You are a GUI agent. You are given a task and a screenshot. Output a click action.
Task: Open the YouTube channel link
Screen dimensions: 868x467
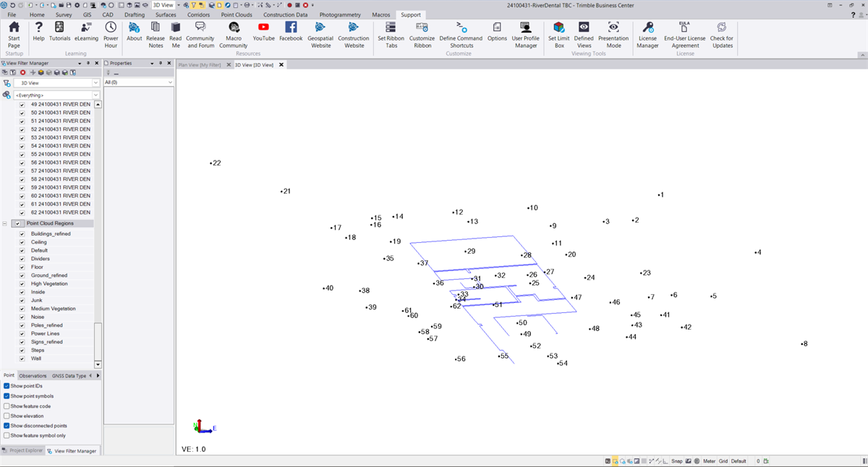tap(263, 32)
